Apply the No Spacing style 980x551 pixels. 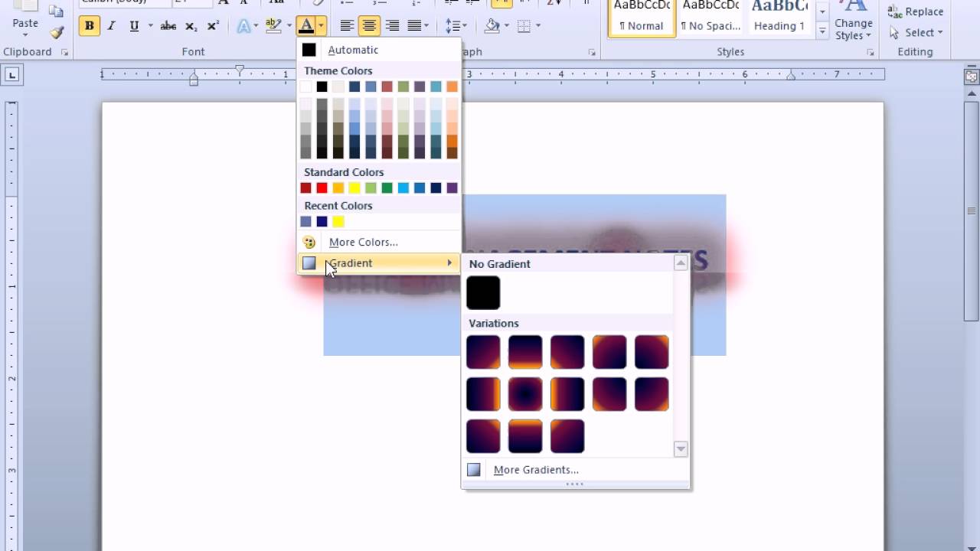pos(710,18)
